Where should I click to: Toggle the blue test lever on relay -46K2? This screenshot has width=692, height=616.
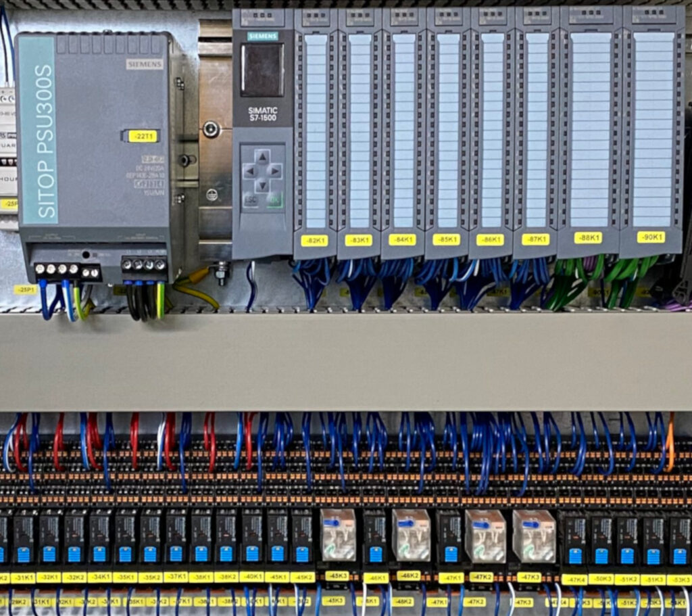tap(406, 523)
